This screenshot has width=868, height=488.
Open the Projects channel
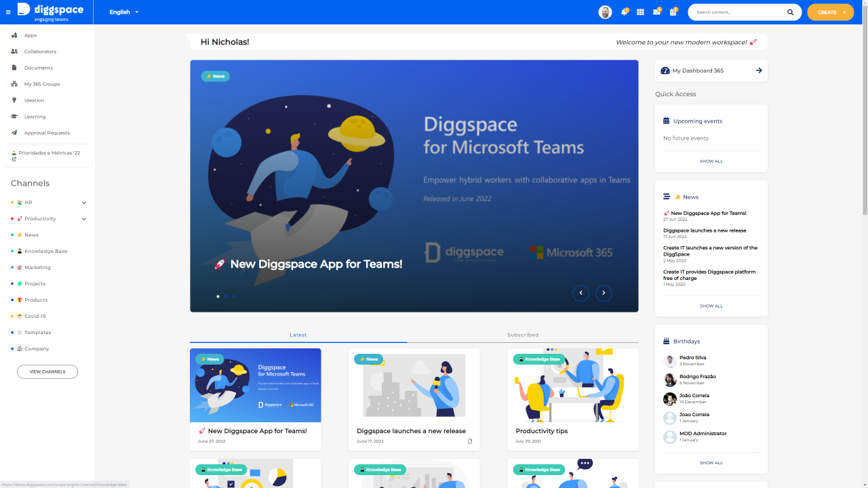[x=35, y=284]
